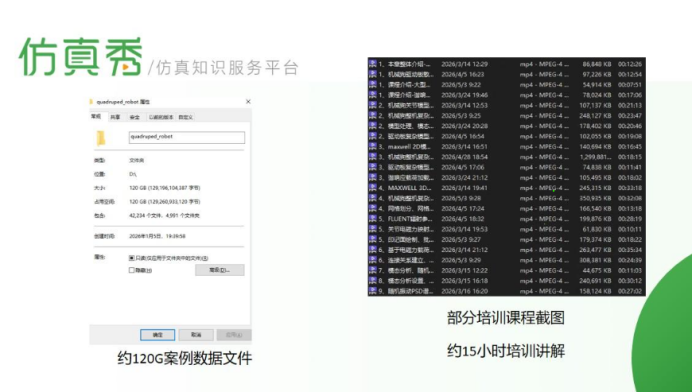Screen dimensions: 692x392
Task: Click the video icon of the 2026/4/28 18:54 file
Action: (x=373, y=157)
